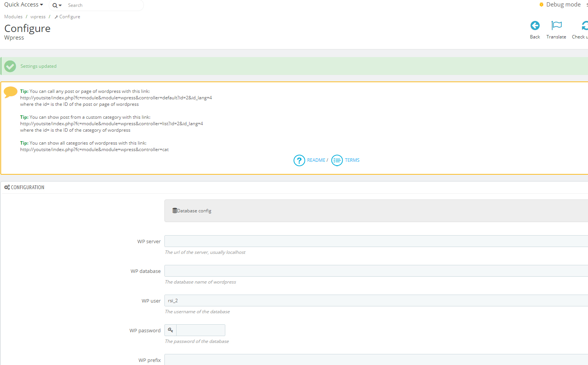
Task: Click the WP password key icon
Action: tap(171, 330)
